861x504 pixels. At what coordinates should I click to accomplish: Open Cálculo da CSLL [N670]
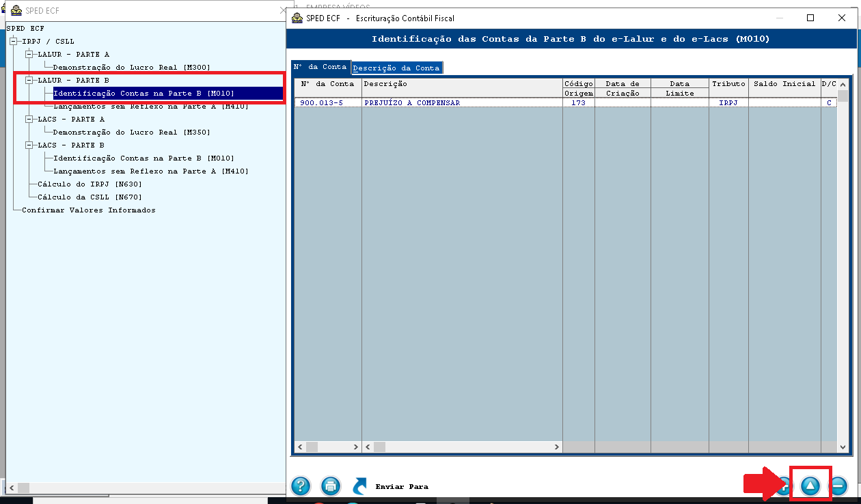click(90, 197)
